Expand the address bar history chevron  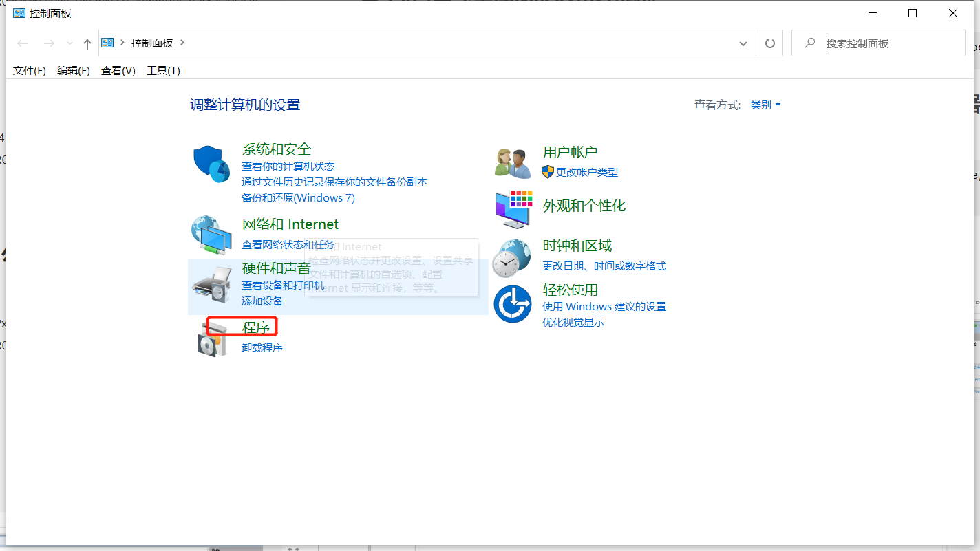743,43
